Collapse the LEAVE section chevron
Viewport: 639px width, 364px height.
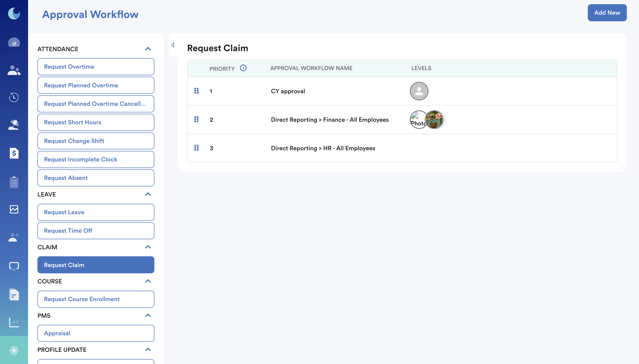[148, 194]
